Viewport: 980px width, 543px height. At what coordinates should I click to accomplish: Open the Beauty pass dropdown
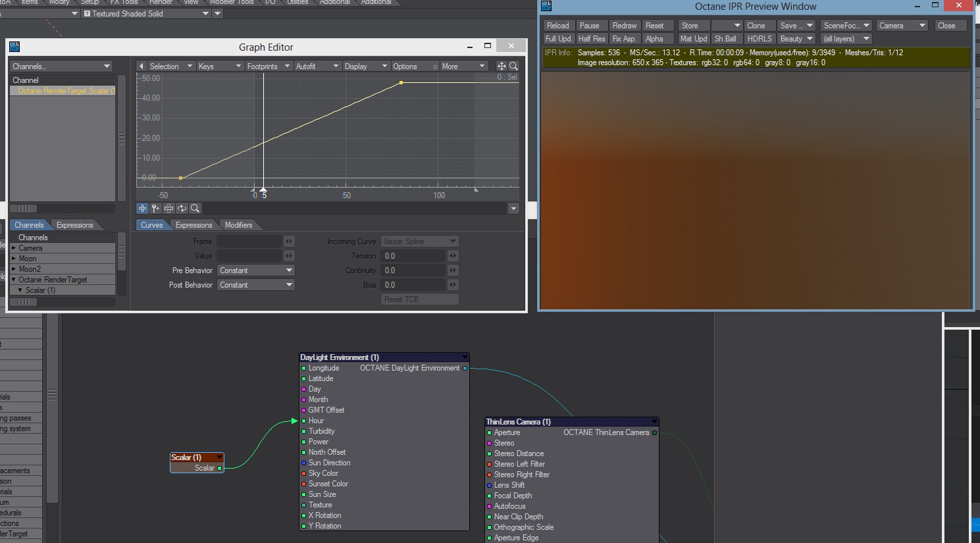tap(796, 39)
